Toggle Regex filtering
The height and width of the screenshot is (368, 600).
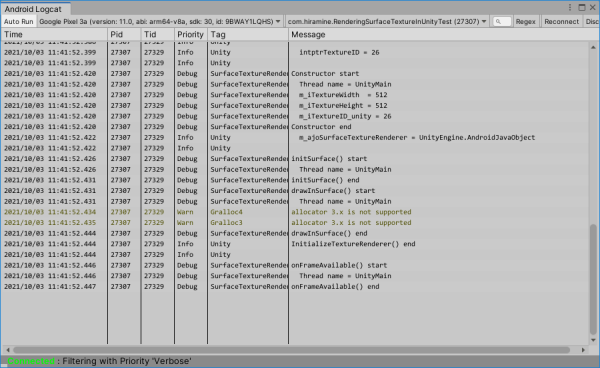(525, 22)
